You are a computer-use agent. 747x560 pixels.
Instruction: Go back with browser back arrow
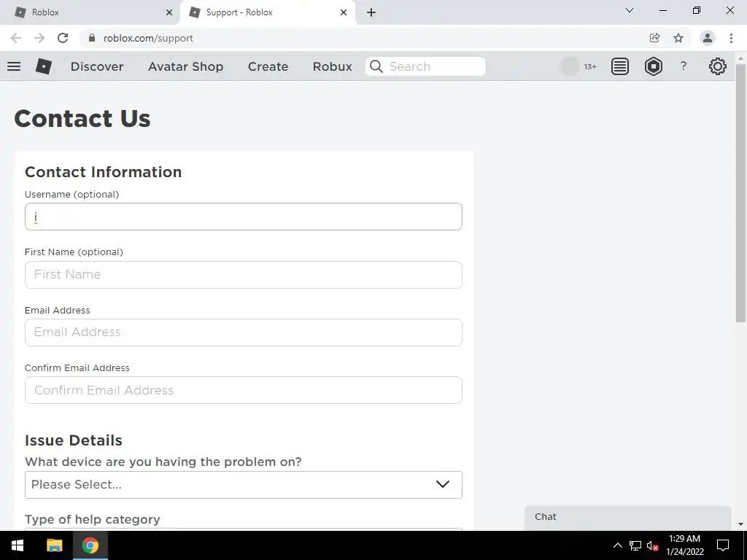[x=16, y=38]
